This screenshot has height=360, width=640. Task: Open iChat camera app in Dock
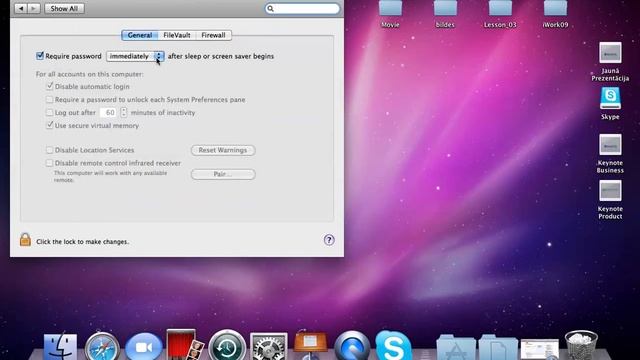tap(144, 347)
